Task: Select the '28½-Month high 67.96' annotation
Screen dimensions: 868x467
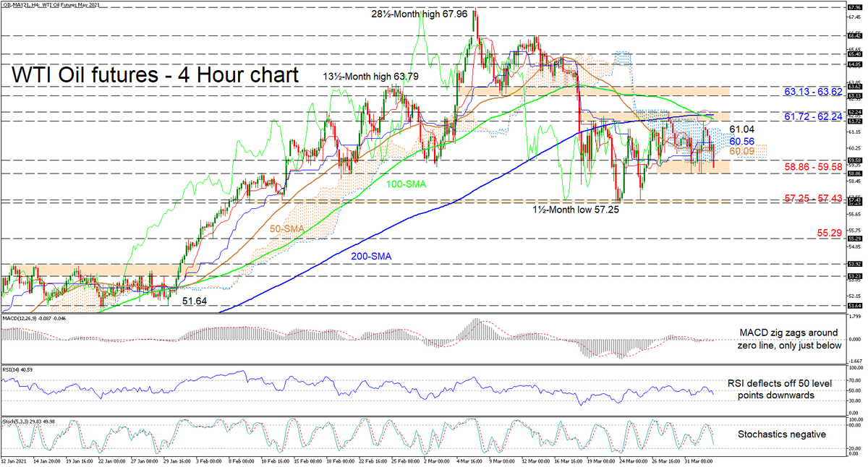Action: tap(421, 15)
